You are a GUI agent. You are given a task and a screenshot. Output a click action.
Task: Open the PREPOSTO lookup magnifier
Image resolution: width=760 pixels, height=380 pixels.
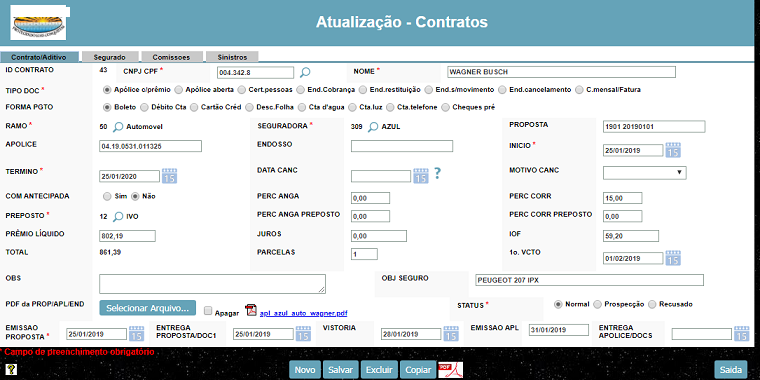tap(118, 217)
